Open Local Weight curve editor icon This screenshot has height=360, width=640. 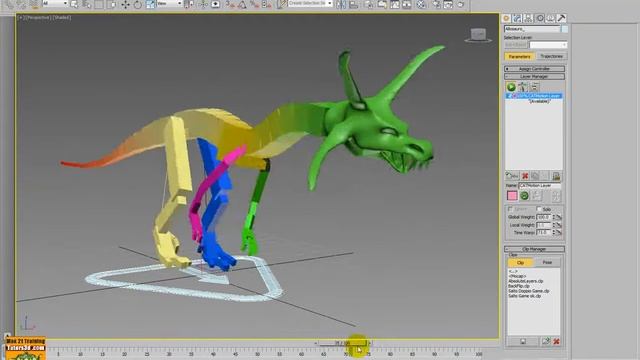[x=559, y=225]
